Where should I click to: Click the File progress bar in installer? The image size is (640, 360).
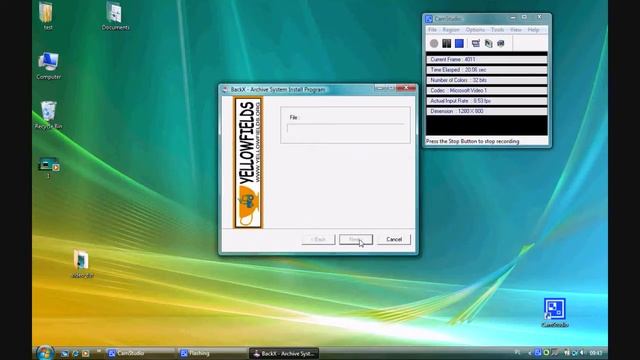point(346,128)
